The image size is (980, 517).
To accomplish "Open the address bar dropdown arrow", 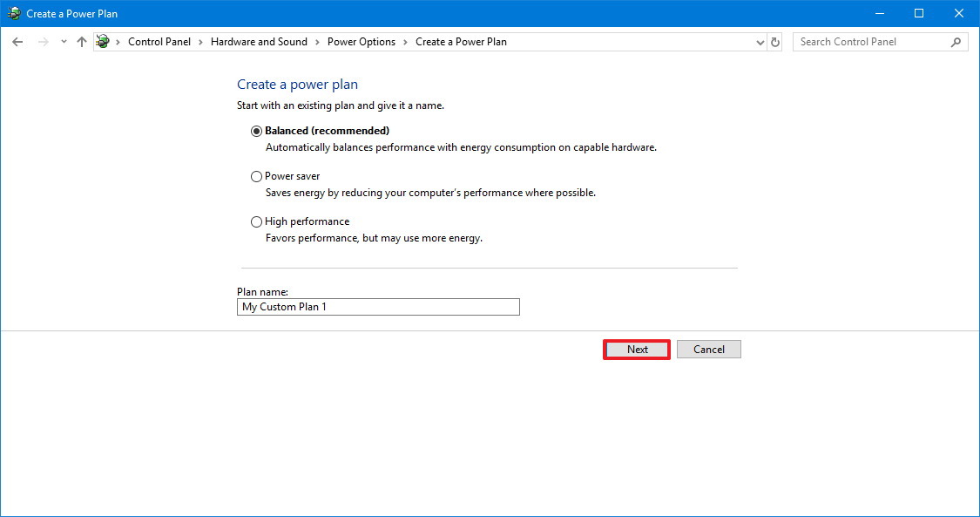I will point(759,41).
